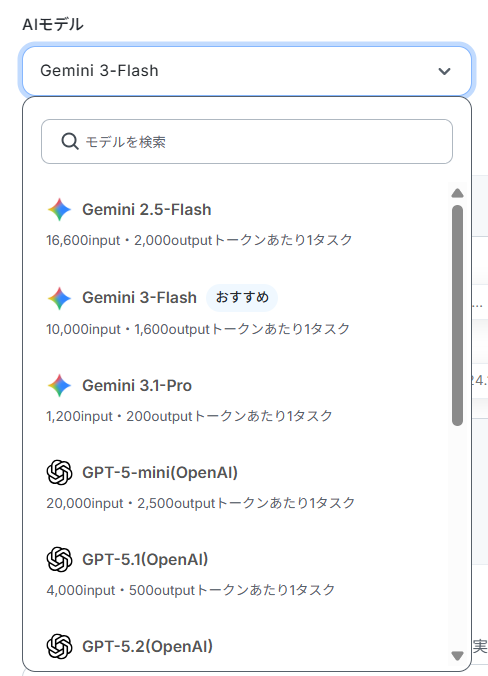The height and width of the screenshot is (676, 488).
Task: Click the Gemini 3-Flash sparkle icon
Action: point(59,298)
